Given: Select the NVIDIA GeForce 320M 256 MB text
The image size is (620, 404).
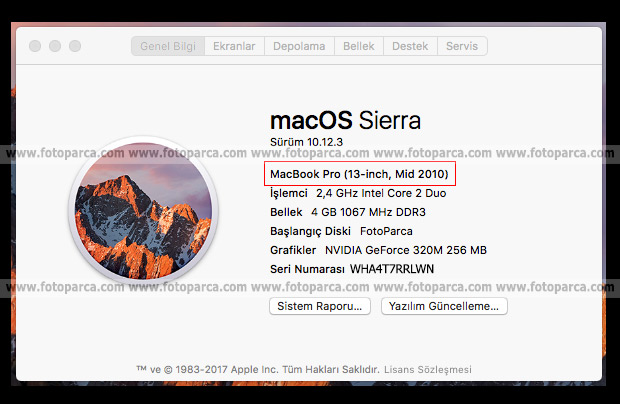Looking at the screenshot, I should point(406,250).
